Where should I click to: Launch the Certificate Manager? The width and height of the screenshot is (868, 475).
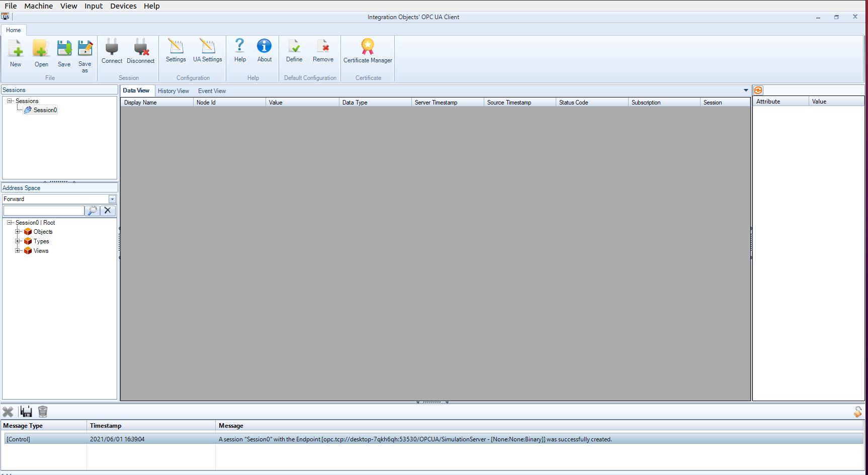(x=368, y=51)
